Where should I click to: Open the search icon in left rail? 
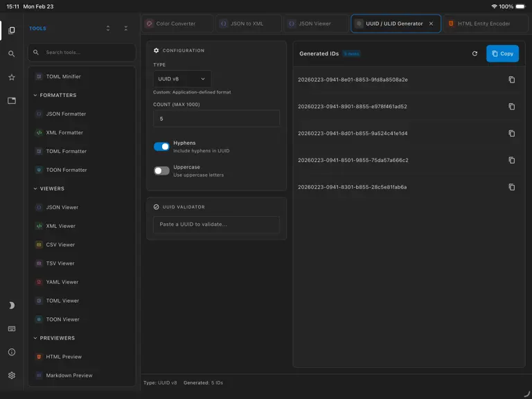point(12,53)
